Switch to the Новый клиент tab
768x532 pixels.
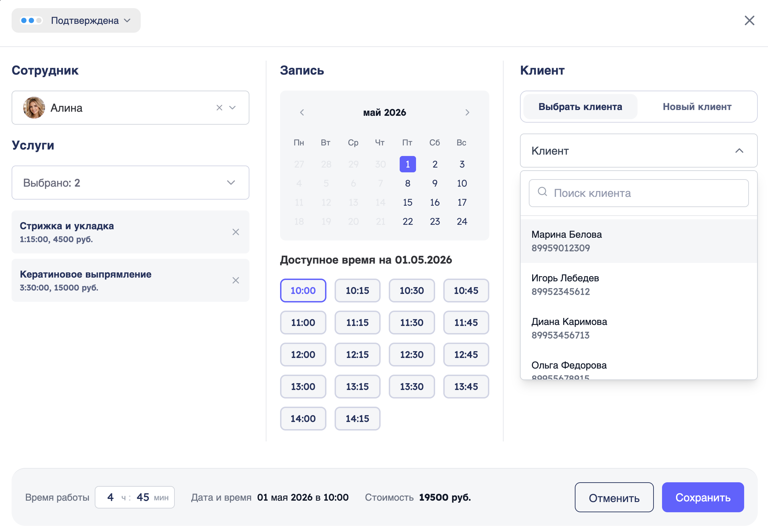click(697, 107)
